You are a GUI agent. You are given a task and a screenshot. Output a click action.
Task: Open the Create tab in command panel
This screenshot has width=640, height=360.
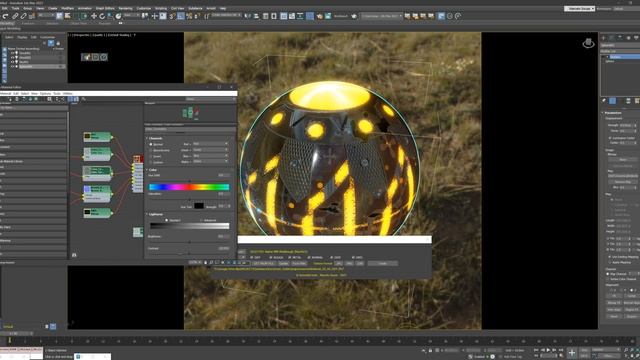click(x=604, y=38)
